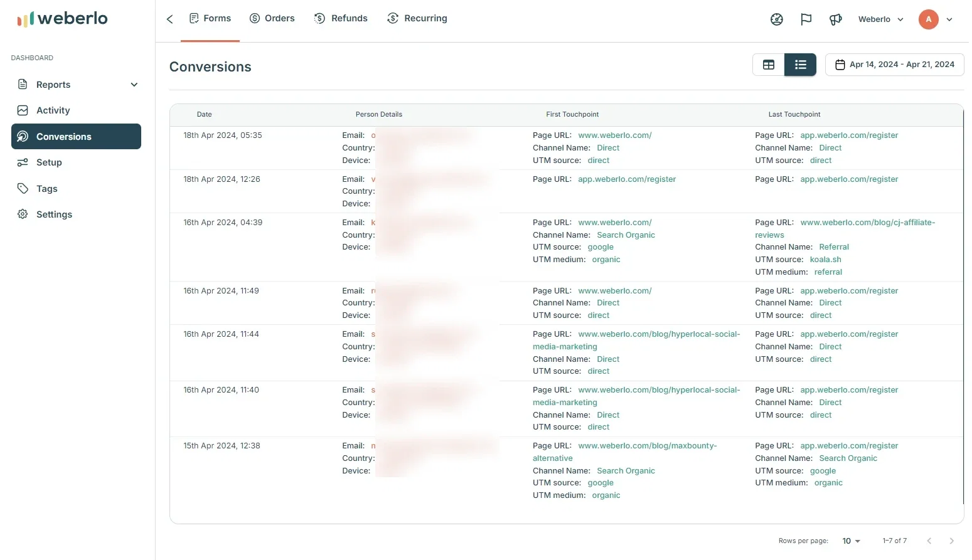Click the flag icon in top bar

point(806,19)
